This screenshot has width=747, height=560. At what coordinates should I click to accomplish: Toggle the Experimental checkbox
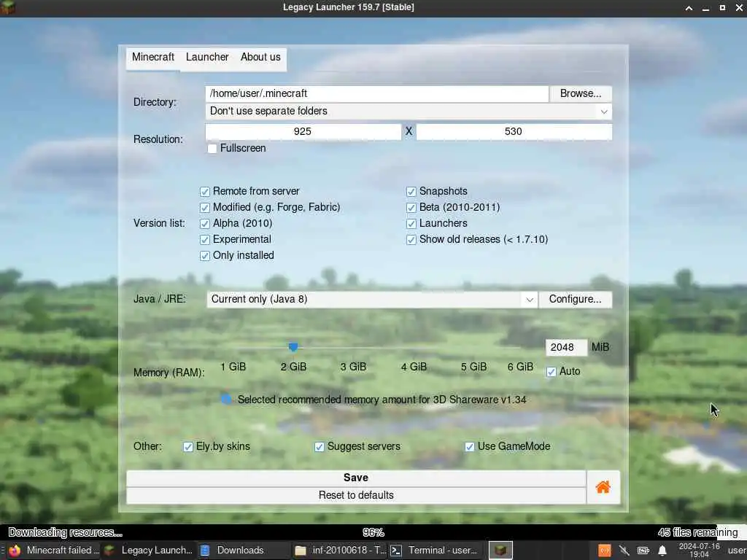pos(205,239)
